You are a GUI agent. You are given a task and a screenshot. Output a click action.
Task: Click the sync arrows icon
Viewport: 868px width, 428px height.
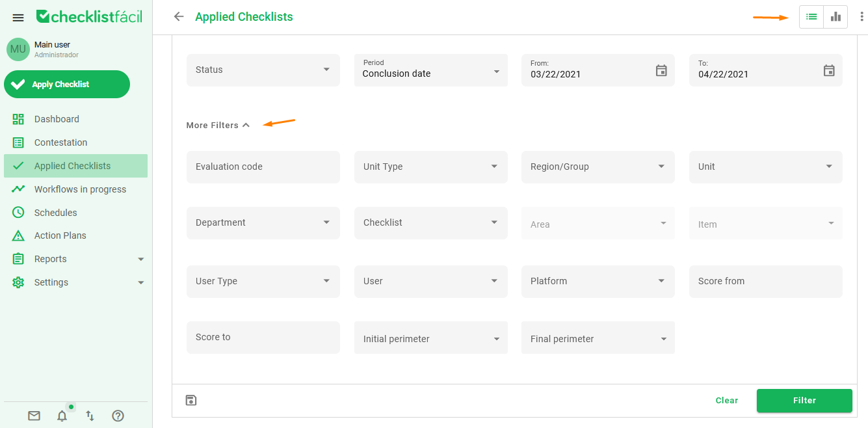90,416
